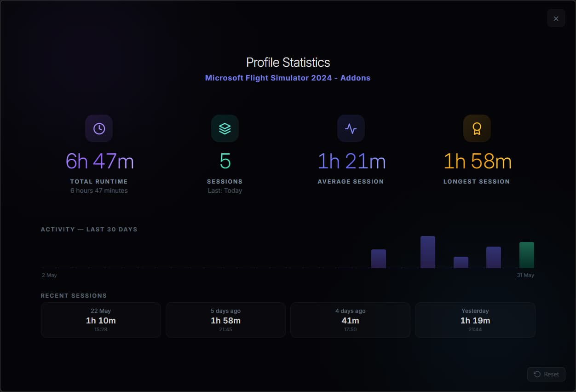Click the purple bar just before the green one
576x392 pixels.
tap(494, 257)
